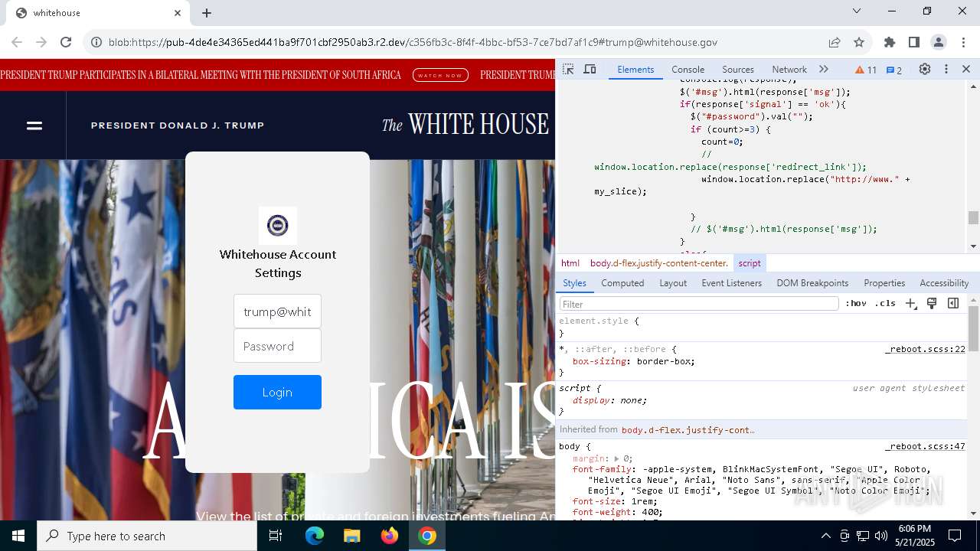Show hidden system tray icons
This screenshot has height=551, width=980.
pos(825,536)
